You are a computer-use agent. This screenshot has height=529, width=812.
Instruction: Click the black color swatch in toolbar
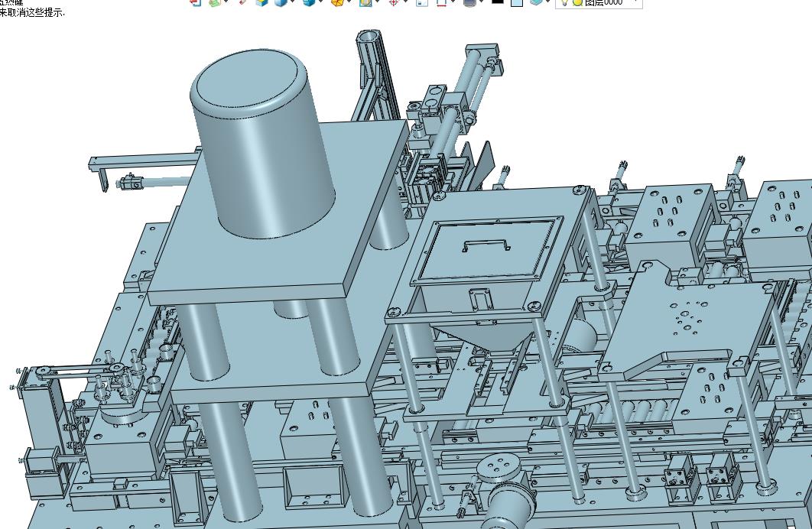pyautogui.click(x=497, y=2)
